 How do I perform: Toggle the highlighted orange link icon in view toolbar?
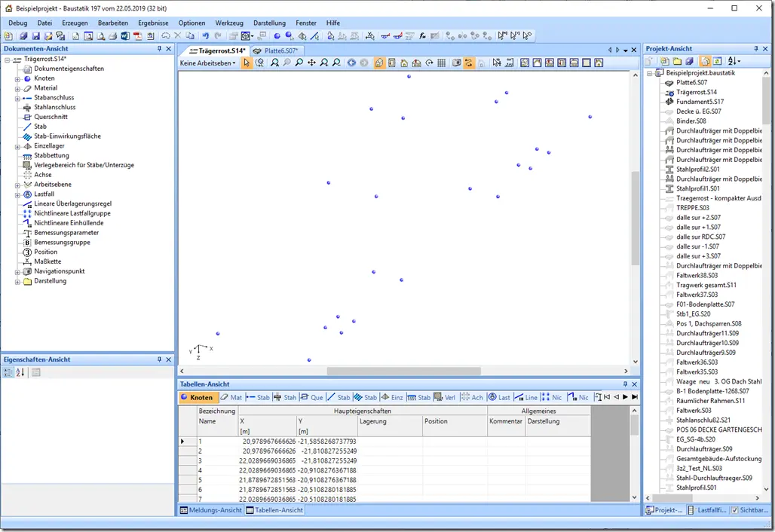point(469,63)
